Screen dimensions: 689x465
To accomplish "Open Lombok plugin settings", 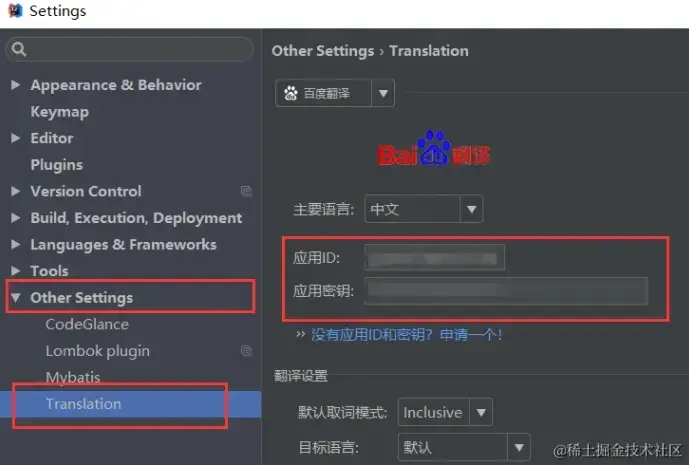I will [98, 351].
